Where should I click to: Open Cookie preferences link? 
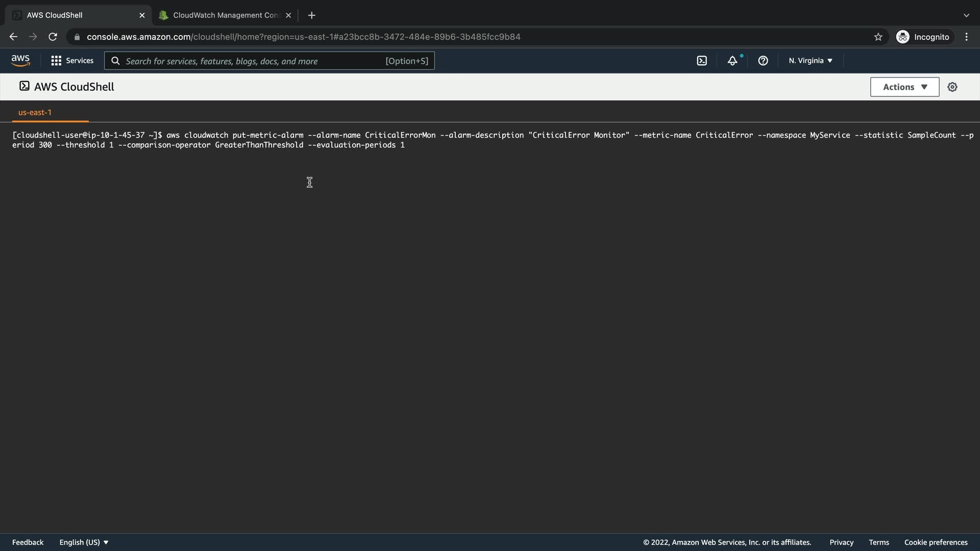(936, 542)
